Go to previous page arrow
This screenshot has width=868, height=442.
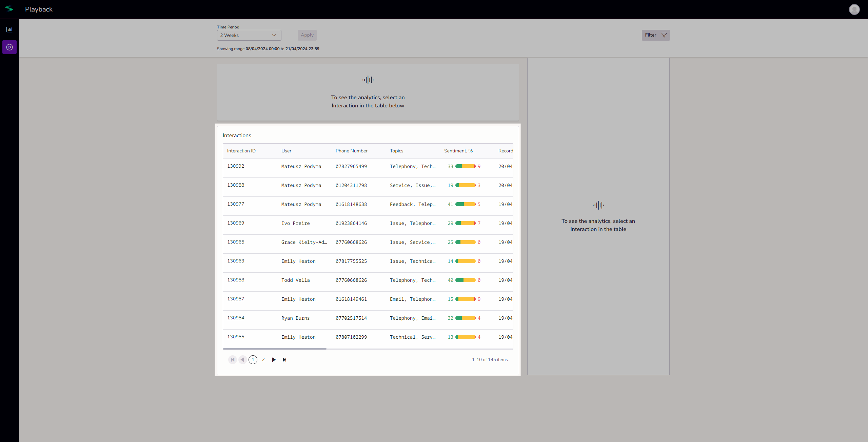point(242,360)
